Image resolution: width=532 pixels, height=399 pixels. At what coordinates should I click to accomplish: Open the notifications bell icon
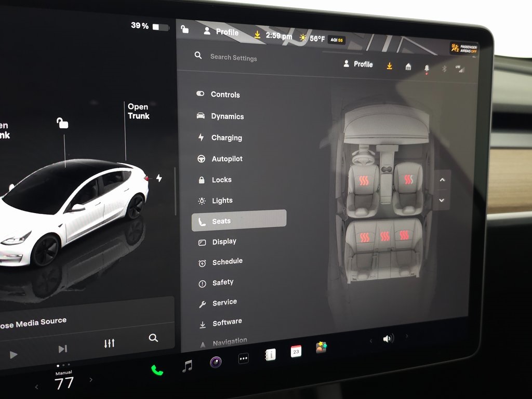tap(427, 68)
